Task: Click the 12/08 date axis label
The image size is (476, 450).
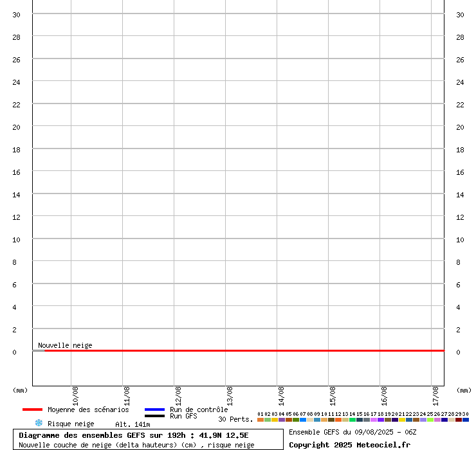Action: click(x=179, y=396)
